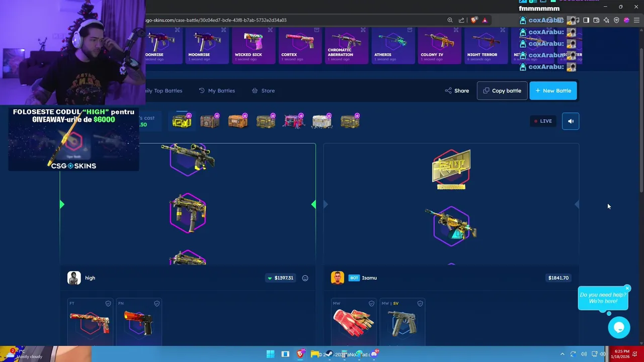Open Brave Rewards triangle icon
This screenshot has width=644, height=362.
coord(485,20)
